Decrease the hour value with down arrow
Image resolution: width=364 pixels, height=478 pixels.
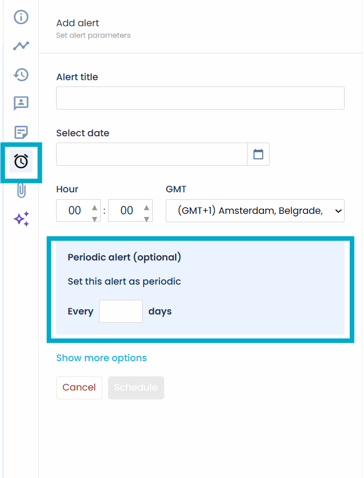(x=95, y=219)
